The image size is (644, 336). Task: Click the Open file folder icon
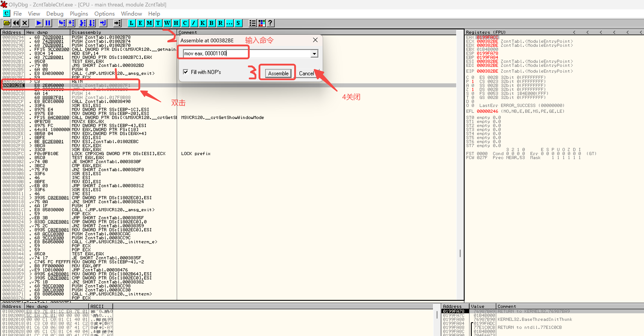click(7, 23)
